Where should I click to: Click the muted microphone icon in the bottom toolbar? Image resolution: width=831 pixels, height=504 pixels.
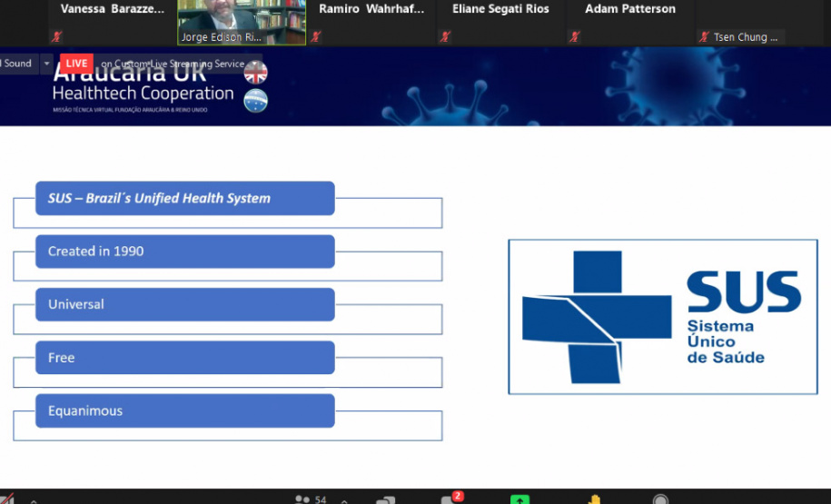pyautogui.click(x=6, y=499)
